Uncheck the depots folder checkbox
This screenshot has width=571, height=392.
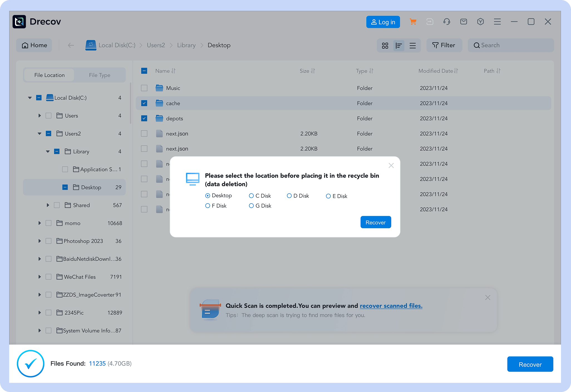coord(144,118)
